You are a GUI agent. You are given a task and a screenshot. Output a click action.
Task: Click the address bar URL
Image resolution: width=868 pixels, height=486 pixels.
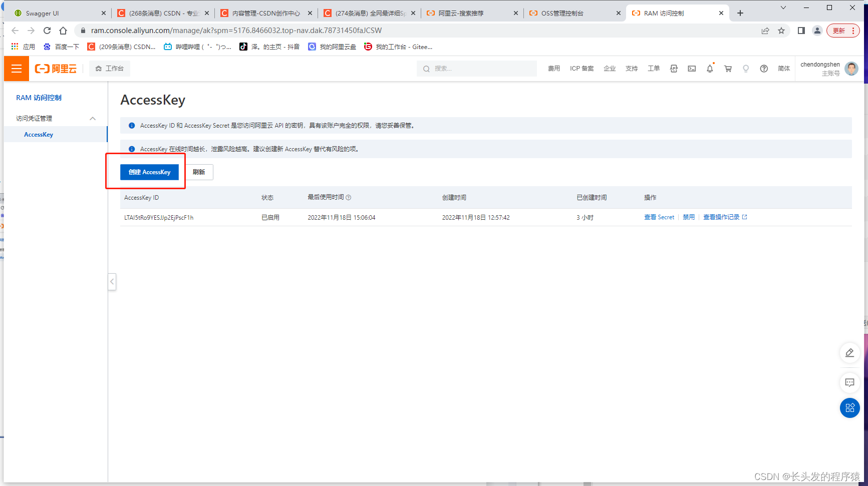pos(236,31)
